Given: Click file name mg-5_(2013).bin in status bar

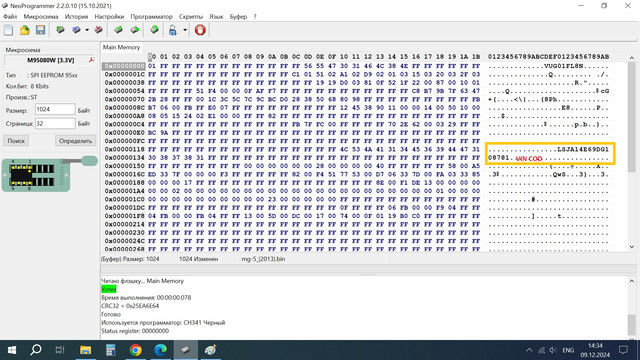Looking at the screenshot, I should tap(263, 259).
